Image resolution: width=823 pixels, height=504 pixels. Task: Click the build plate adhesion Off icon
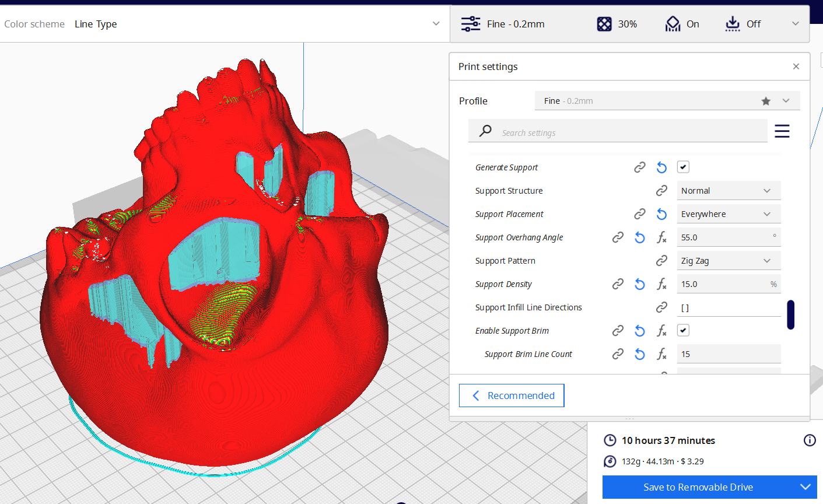pyautogui.click(x=733, y=24)
